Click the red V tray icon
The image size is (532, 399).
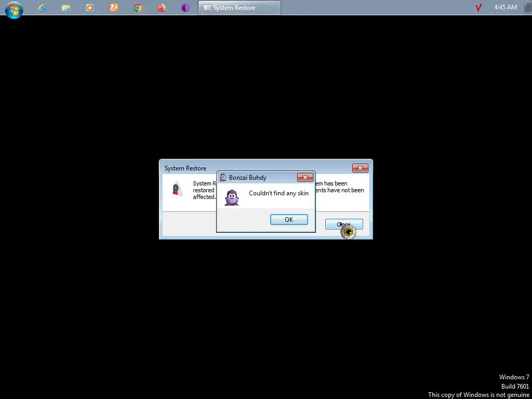[x=478, y=7]
